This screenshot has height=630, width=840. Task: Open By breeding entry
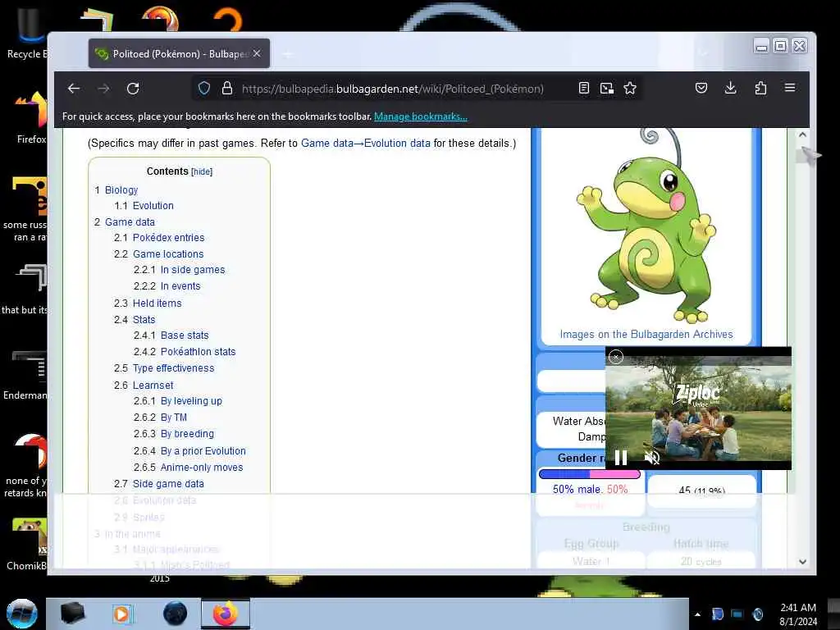coord(187,434)
